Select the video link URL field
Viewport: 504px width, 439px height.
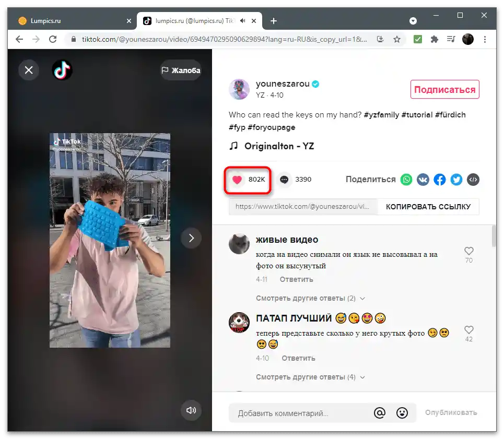[302, 207]
